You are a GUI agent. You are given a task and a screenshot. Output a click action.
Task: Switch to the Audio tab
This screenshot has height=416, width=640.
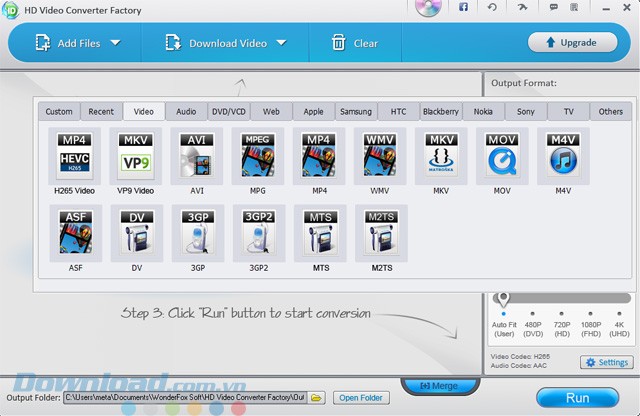point(186,112)
